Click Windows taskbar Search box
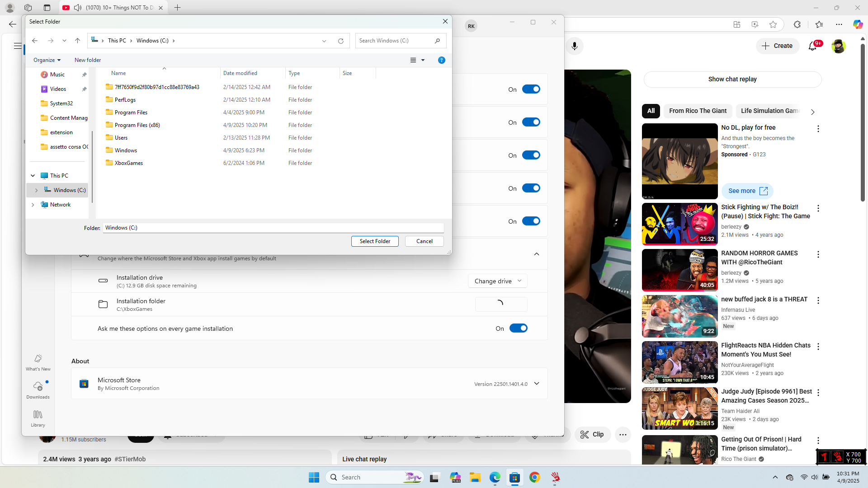The image size is (868, 488). (374, 477)
